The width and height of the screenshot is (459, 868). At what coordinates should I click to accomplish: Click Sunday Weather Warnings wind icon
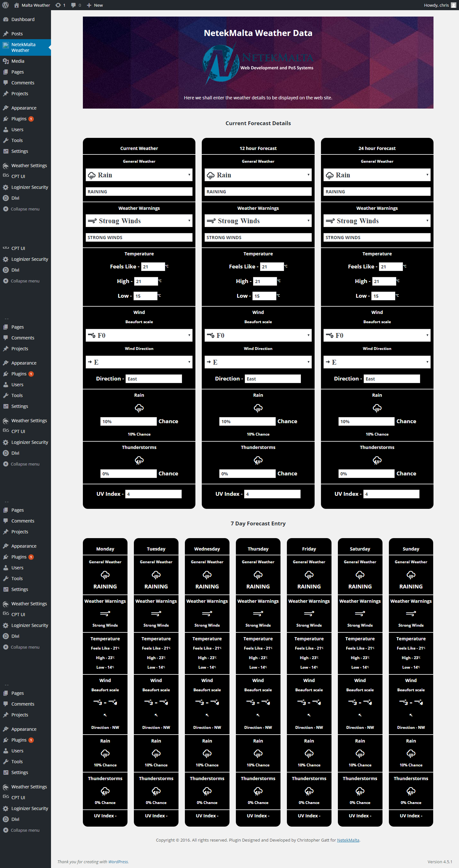point(411,614)
